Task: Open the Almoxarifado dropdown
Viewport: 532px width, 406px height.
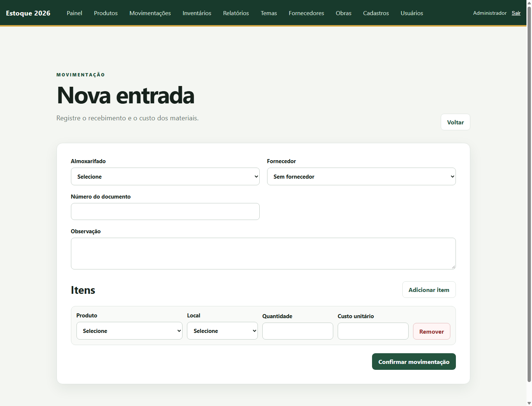Action: tap(165, 176)
